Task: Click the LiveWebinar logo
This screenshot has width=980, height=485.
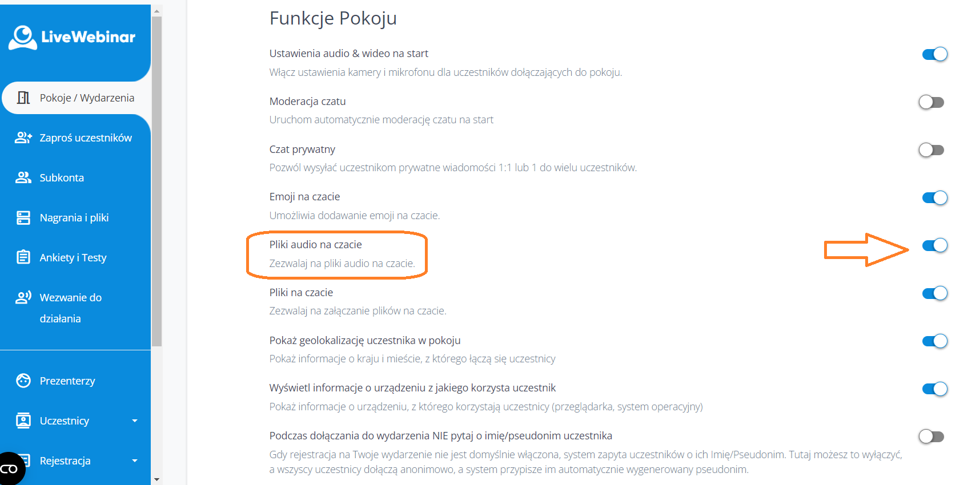Action: tap(72, 37)
